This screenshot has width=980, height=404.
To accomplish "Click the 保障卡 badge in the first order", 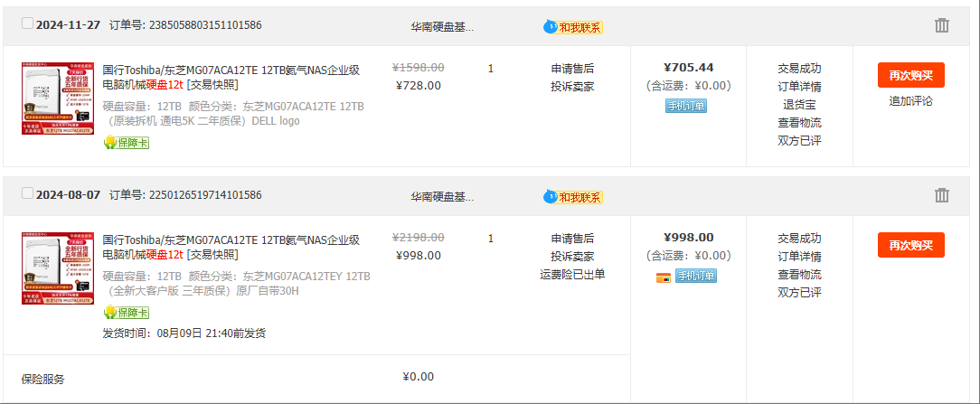I will pyautogui.click(x=127, y=143).
